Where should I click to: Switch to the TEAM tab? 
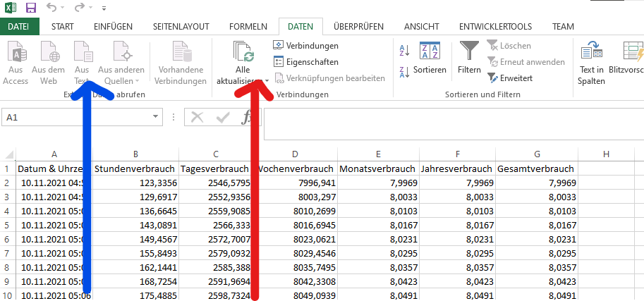(x=563, y=27)
